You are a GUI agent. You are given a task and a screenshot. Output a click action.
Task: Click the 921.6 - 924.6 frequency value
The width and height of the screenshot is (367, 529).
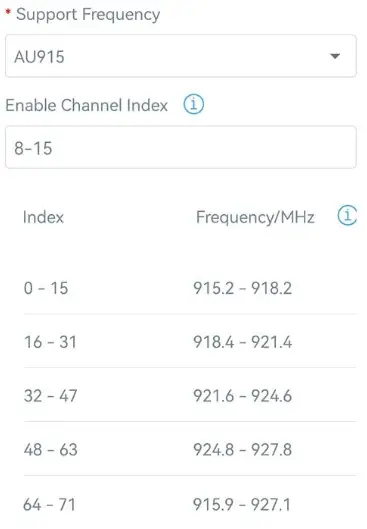click(243, 395)
